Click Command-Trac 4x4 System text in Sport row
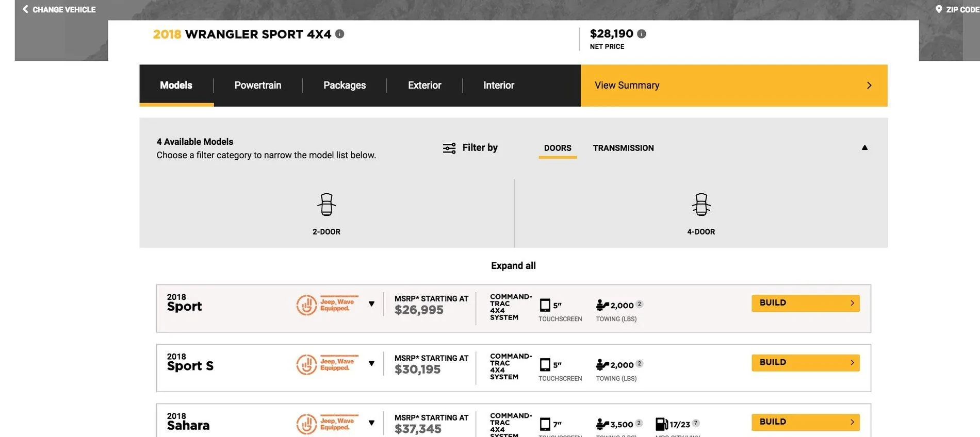The height and width of the screenshot is (437, 980). [x=511, y=307]
